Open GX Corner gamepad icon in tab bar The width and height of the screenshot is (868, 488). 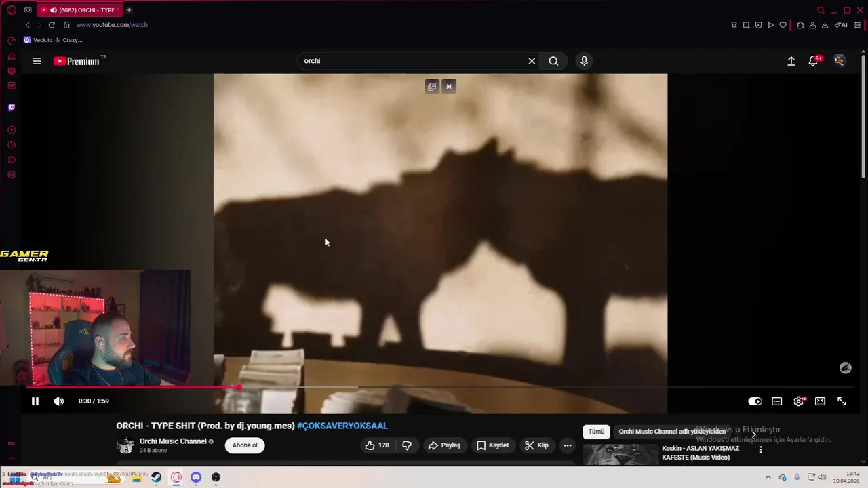coord(28,10)
